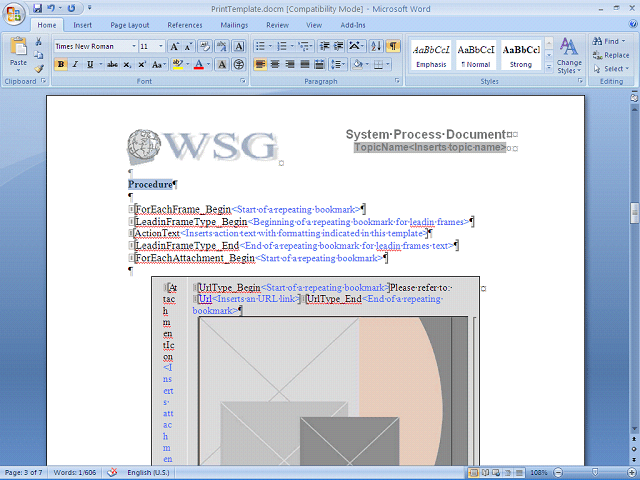Image resolution: width=640 pixels, height=480 pixels.
Task: Open Word help question mark
Action: pos(632,25)
